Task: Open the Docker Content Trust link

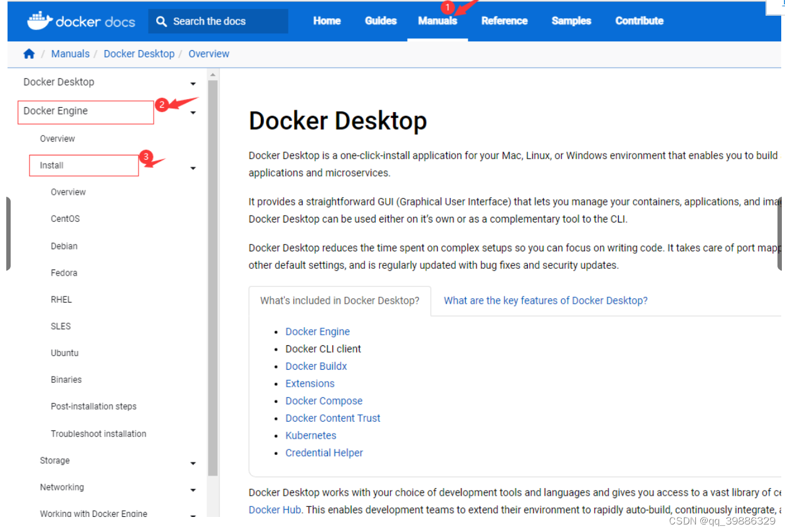Action: 333,419
